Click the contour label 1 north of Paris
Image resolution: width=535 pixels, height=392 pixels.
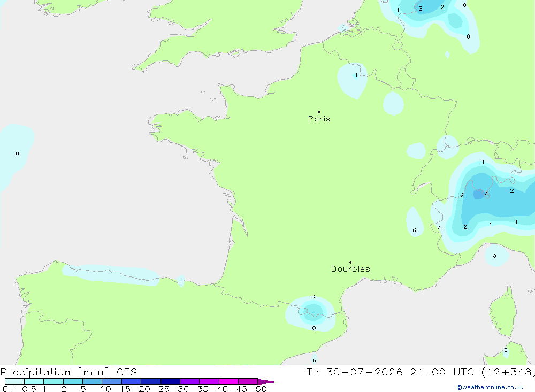(356, 75)
